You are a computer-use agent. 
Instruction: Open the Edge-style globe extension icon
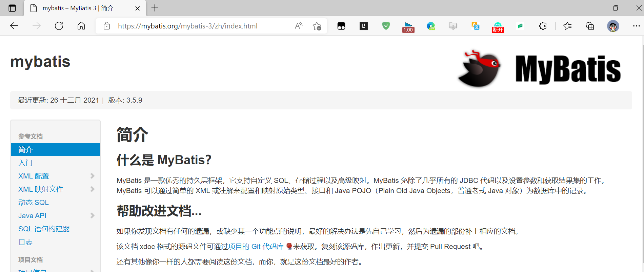click(x=431, y=26)
